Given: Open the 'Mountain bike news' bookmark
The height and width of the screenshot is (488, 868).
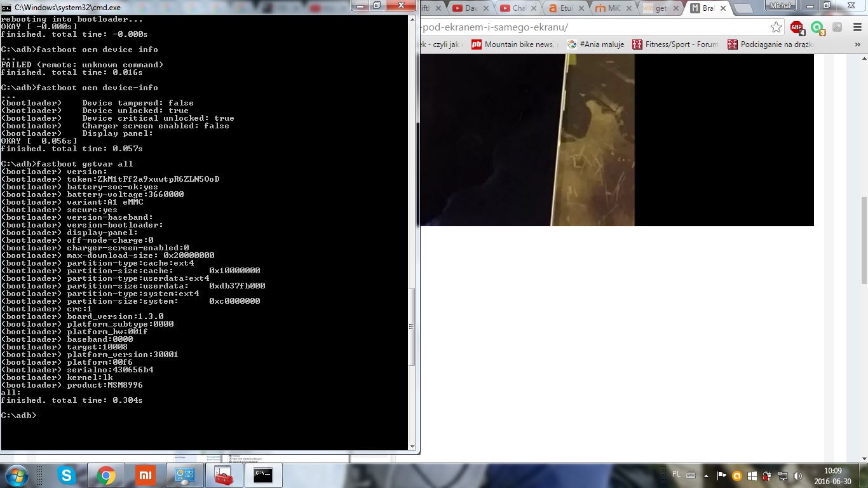Looking at the screenshot, I should (513, 44).
